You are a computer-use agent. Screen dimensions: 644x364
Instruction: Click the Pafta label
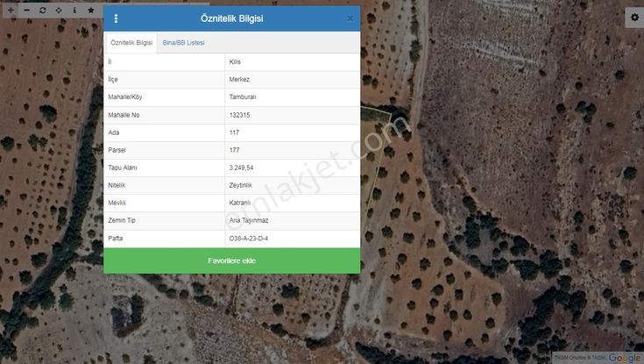[x=116, y=239]
